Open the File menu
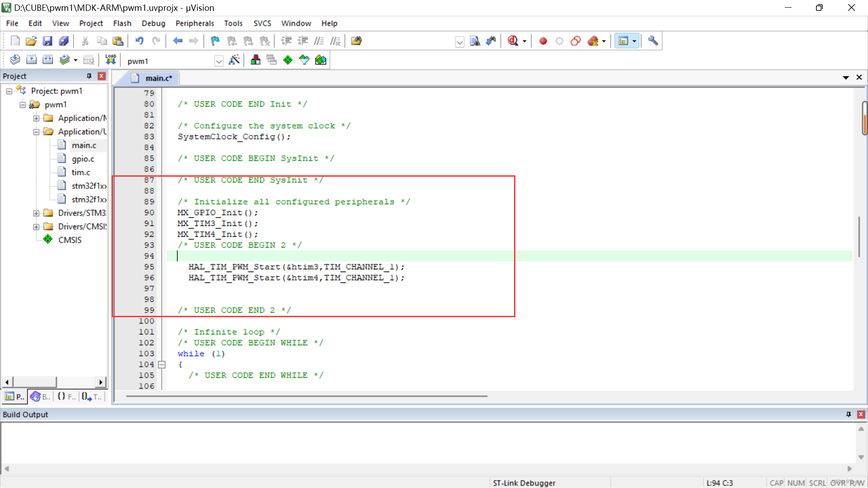Viewport: 868px width, 488px height. (12, 23)
